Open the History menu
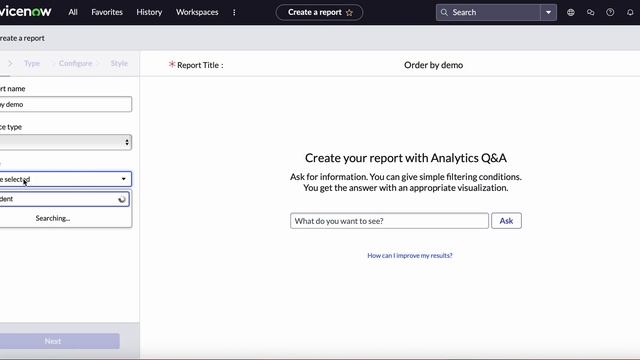 (149, 12)
